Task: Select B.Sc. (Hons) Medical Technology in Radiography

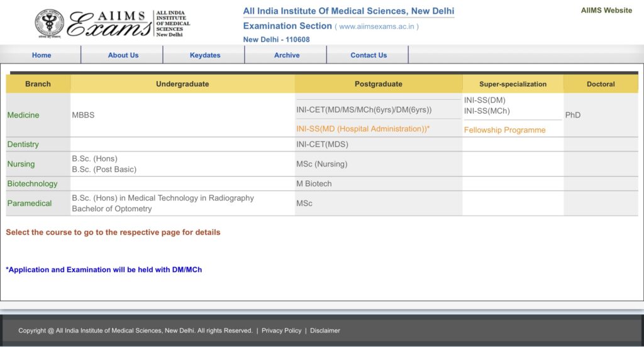Action: (163, 198)
